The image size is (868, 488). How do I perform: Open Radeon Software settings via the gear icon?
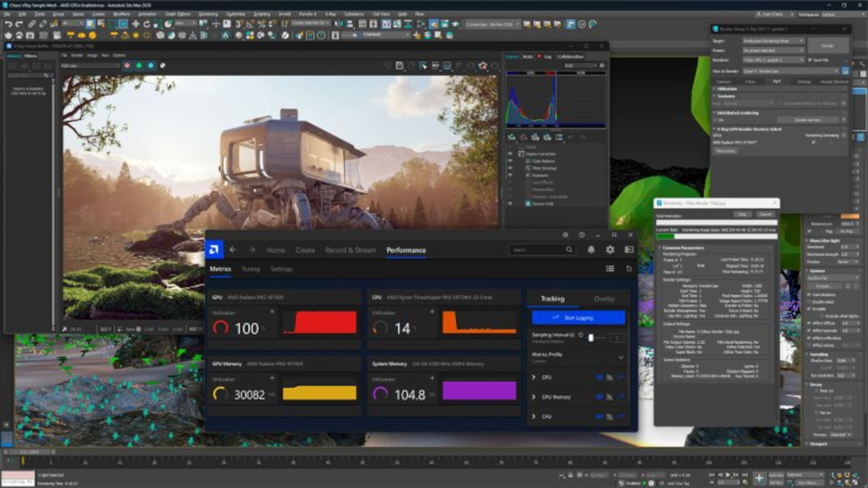[x=610, y=250]
